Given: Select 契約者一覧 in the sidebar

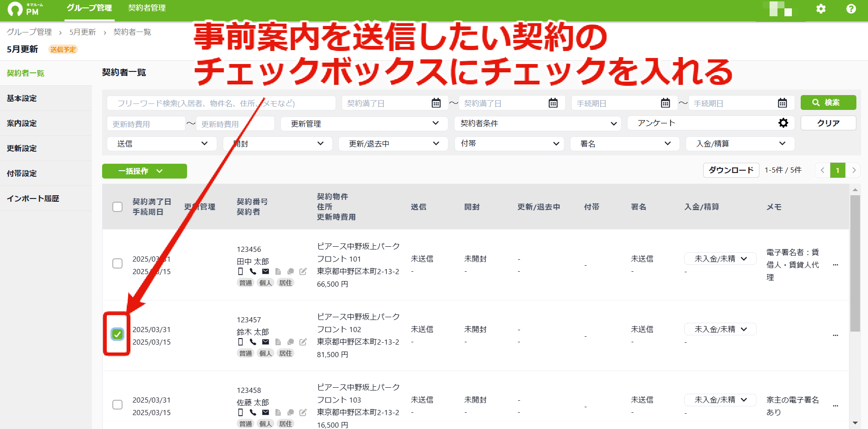Looking at the screenshot, I should click(46, 73).
